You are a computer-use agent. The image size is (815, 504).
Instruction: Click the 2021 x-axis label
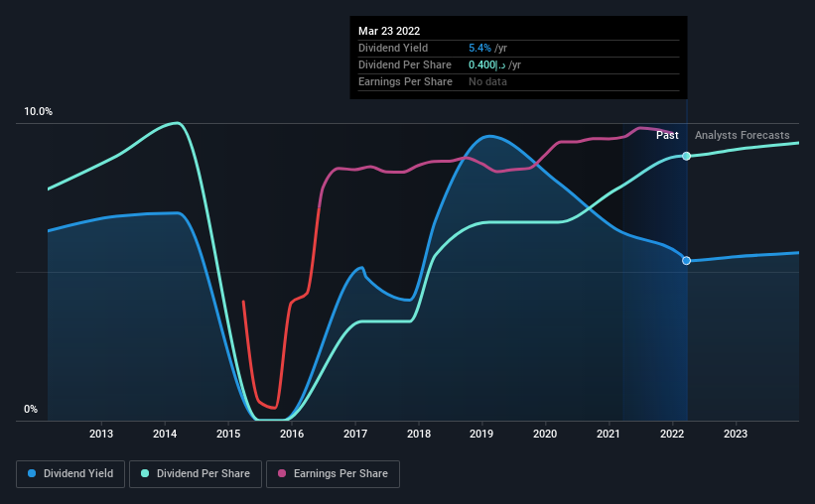[609, 434]
